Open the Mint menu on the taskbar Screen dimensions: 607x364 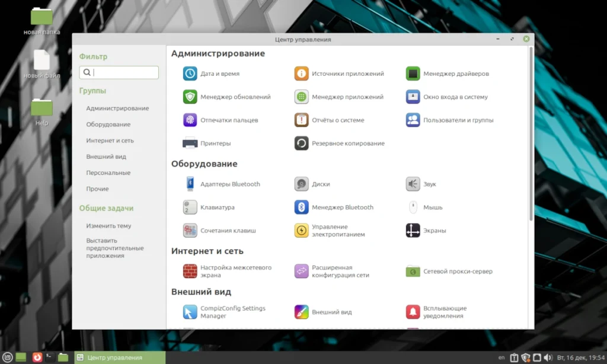7,357
